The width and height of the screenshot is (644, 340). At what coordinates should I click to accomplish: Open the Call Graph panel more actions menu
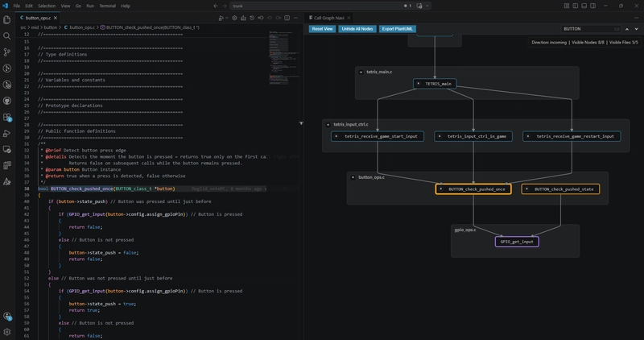[x=637, y=18]
